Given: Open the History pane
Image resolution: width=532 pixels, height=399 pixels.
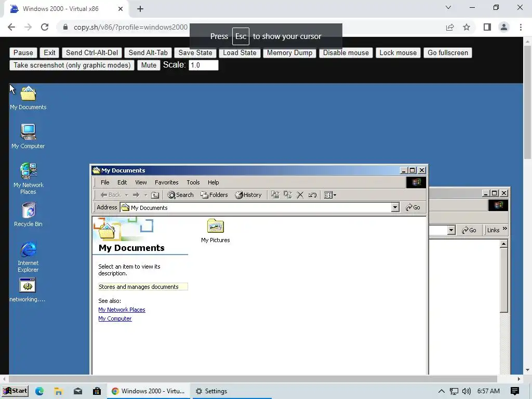Looking at the screenshot, I should coord(248,195).
